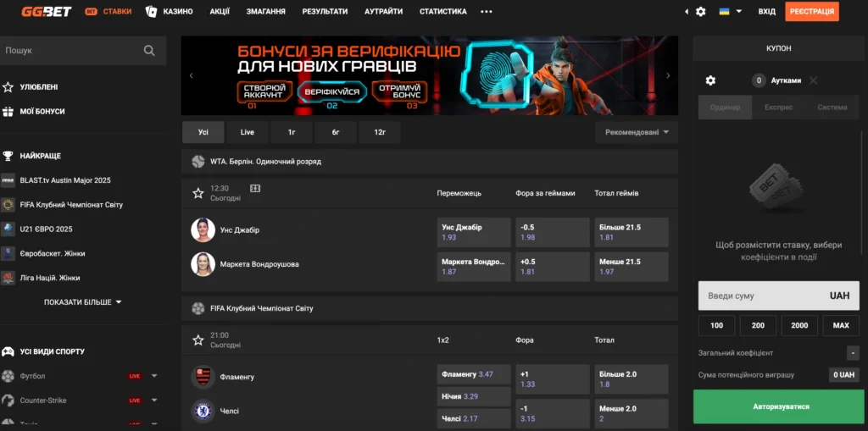Click the Євробаскет. Жінки icon
Viewport: 868px width, 431px height.
8,253
